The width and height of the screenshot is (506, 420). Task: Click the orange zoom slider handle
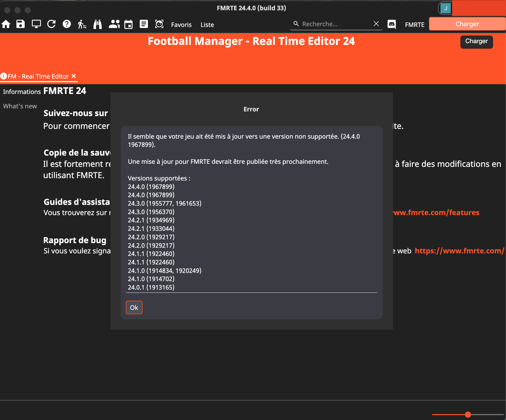(468, 414)
